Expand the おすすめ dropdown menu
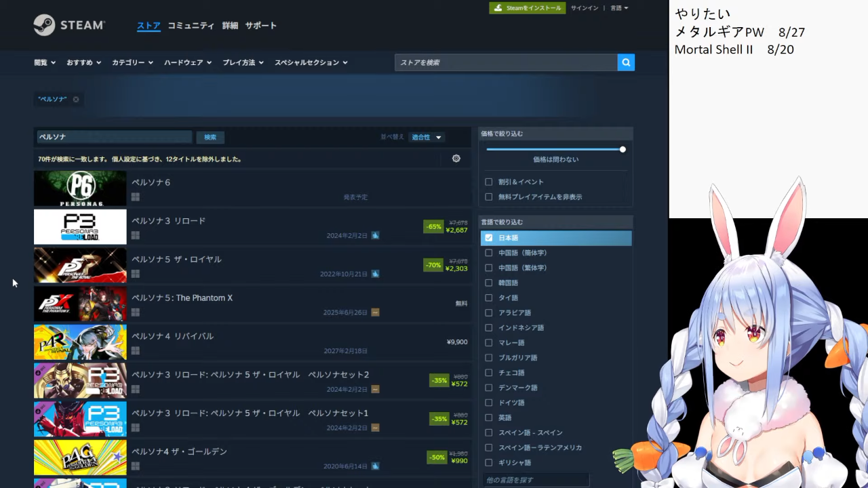Screen dimensions: 868x488 pyautogui.click(x=84, y=62)
